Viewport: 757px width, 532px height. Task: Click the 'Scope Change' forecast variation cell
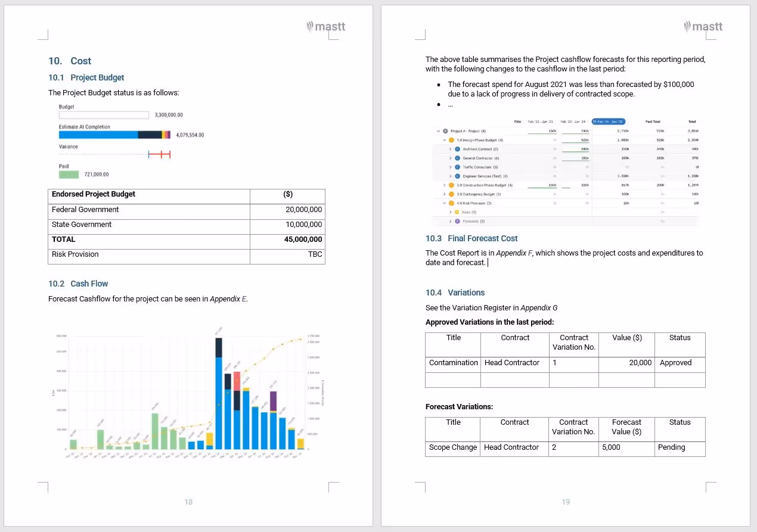tap(453, 447)
